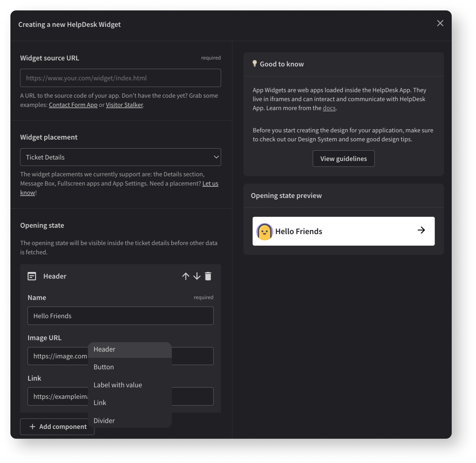Open the Visitor Stalker link
Image resolution: width=476 pixels, height=463 pixels.
(x=124, y=105)
